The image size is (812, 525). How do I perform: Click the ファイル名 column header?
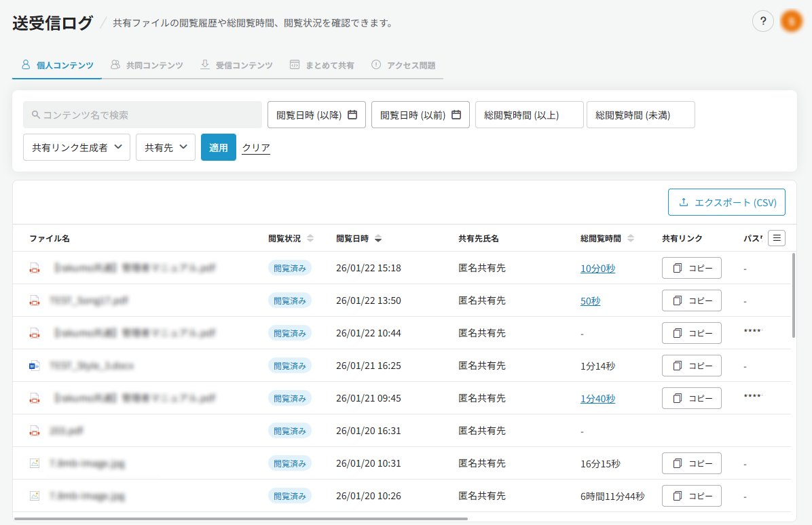coord(49,239)
